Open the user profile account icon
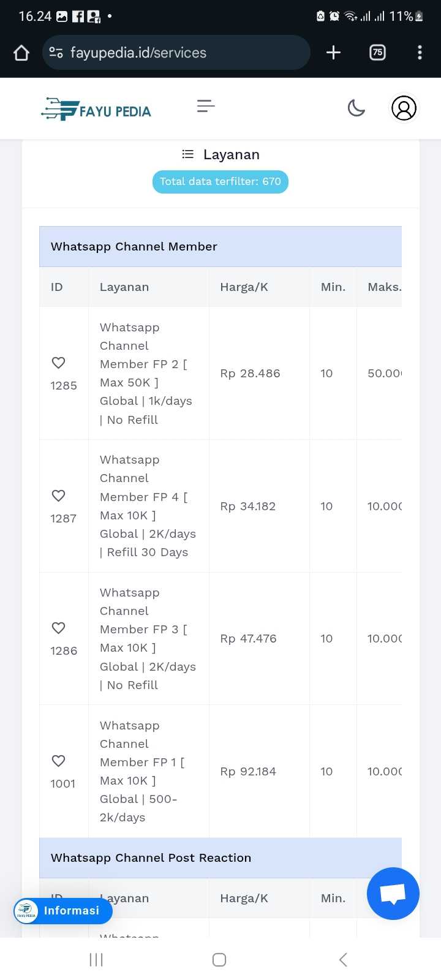441x980 pixels. 404,108
